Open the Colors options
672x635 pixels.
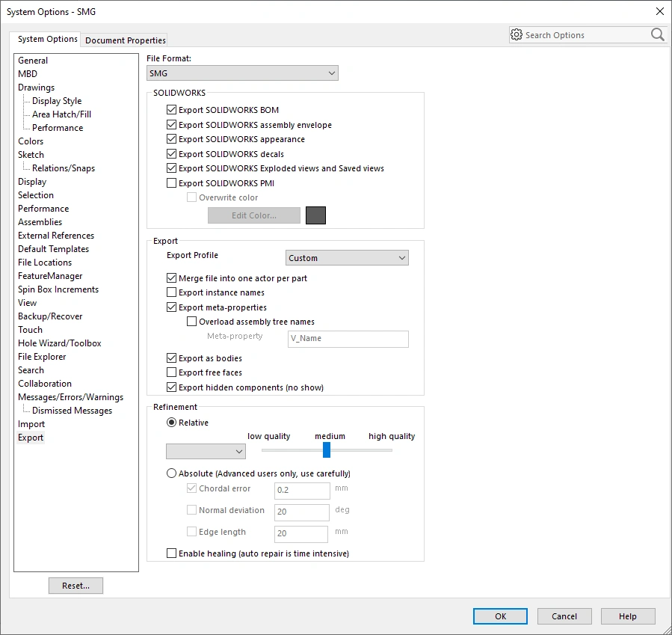pos(31,141)
